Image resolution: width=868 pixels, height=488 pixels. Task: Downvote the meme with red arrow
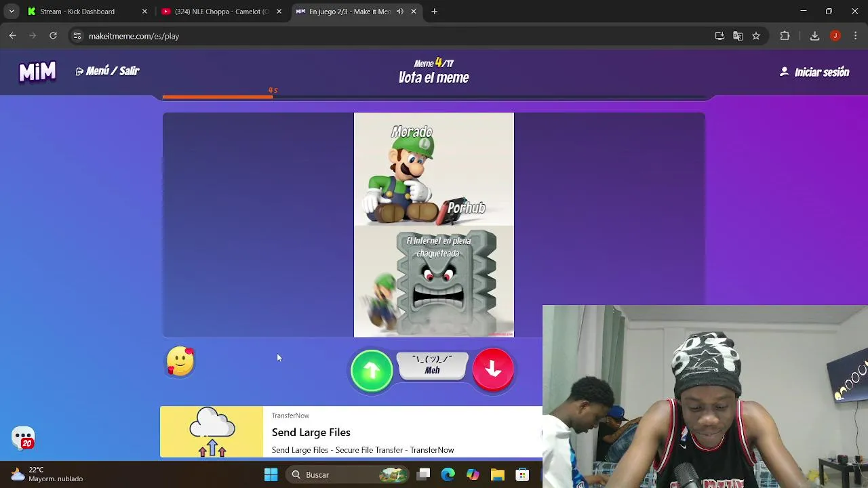click(493, 369)
